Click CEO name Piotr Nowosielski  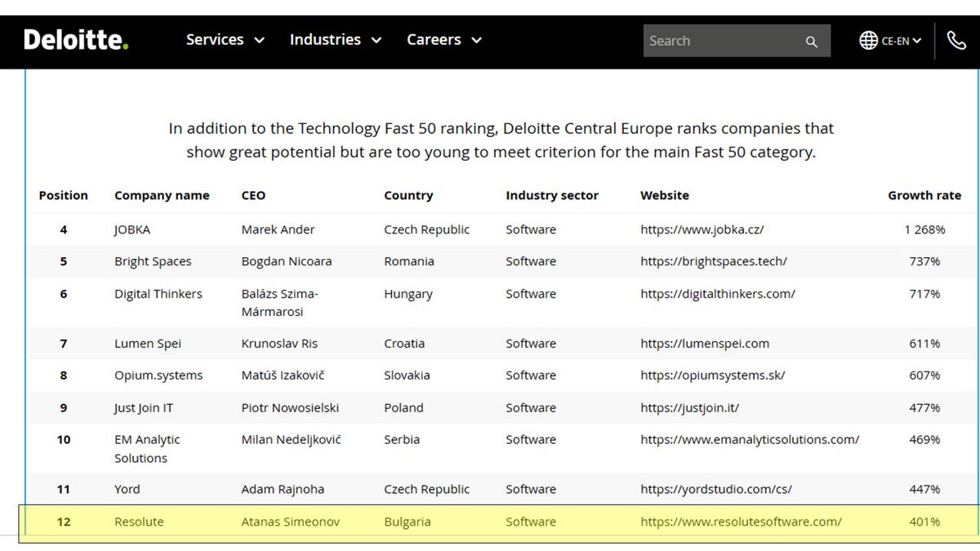[291, 408]
